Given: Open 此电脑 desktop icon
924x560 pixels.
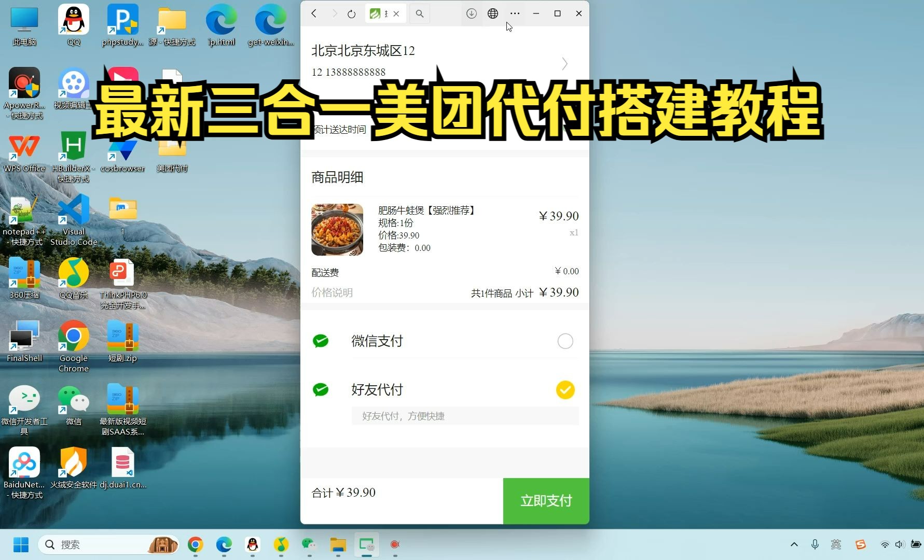Looking at the screenshot, I should tap(24, 26).
